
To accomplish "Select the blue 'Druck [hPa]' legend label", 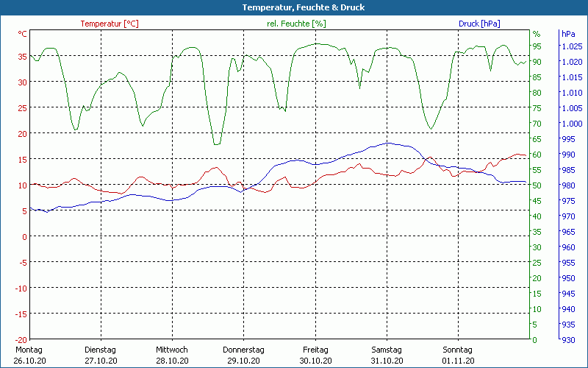I will 479,24.
